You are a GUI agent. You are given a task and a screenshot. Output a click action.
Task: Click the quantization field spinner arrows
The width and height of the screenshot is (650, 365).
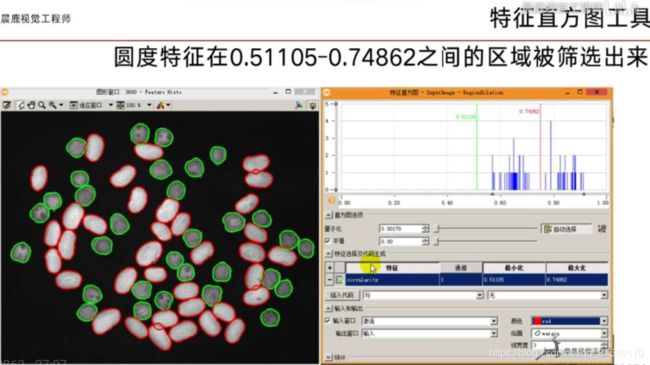pyautogui.click(x=425, y=229)
